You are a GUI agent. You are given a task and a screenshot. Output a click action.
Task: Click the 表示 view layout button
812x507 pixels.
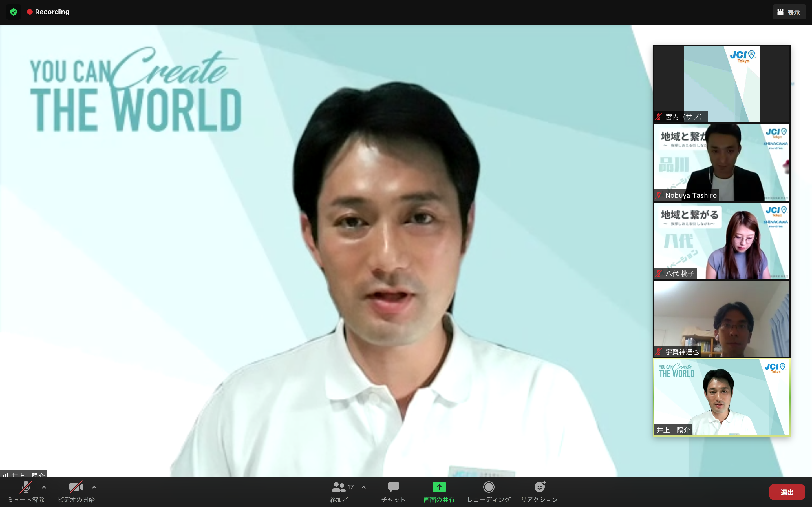tap(789, 12)
